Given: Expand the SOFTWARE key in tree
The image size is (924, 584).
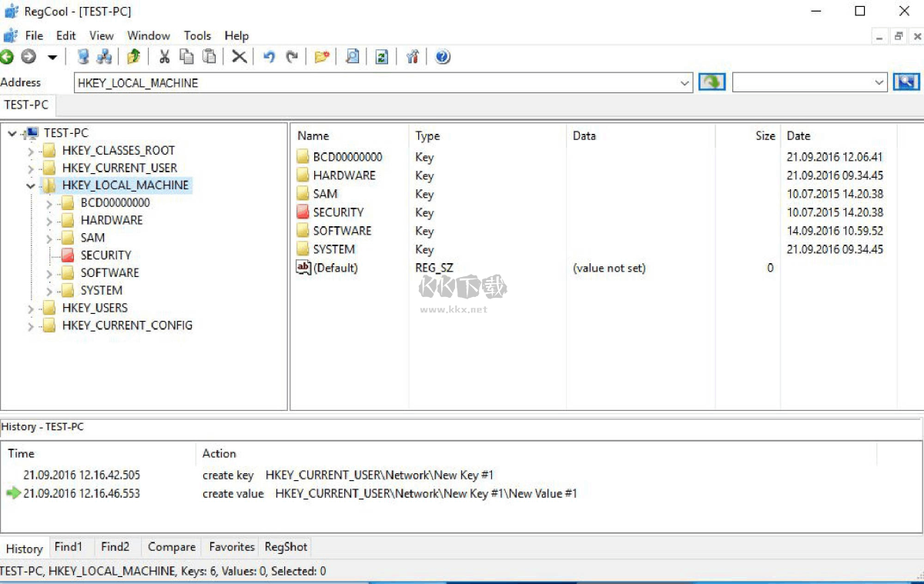Looking at the screenshot, I should coord(49,273).
